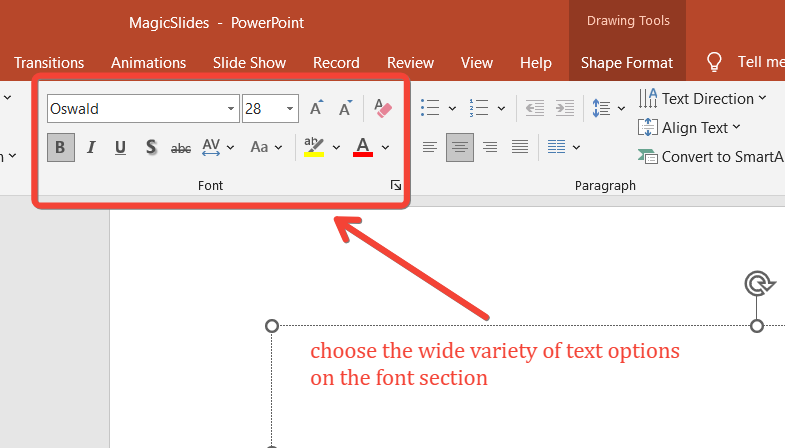This screenshot has width=785, height=448.
Task: Apply red font color
Action: [x=363, y=147]
